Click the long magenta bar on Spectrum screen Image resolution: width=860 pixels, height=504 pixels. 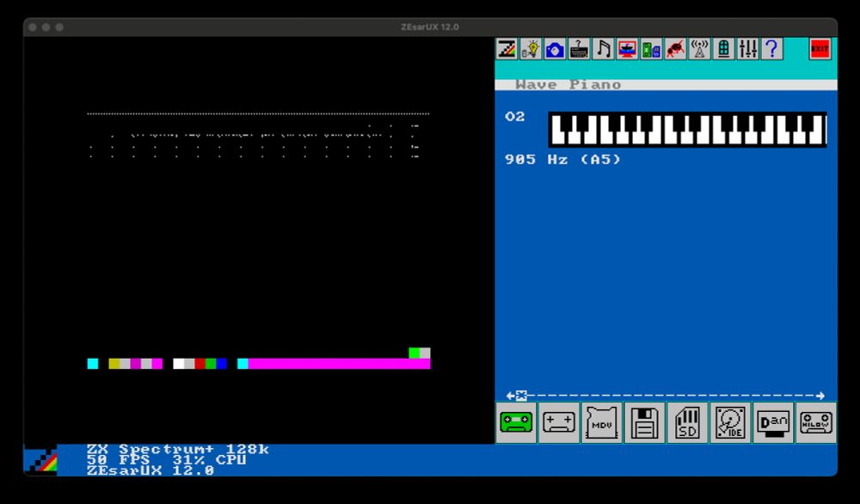tap(339, 364)
